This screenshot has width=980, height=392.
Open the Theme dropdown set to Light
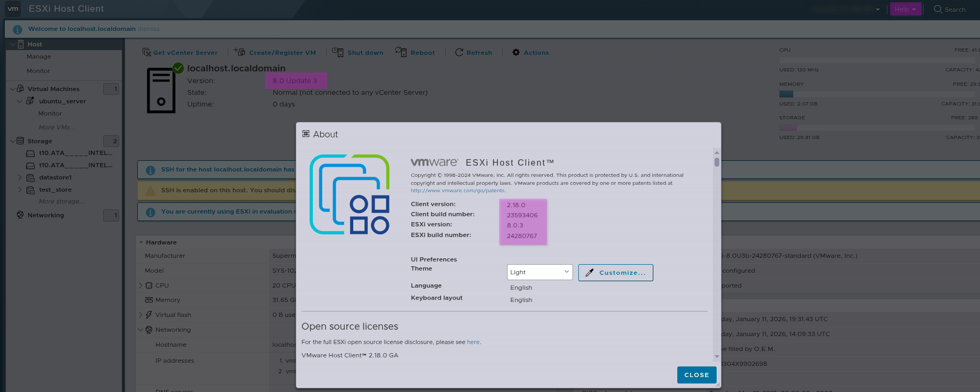tap(539, 272)
